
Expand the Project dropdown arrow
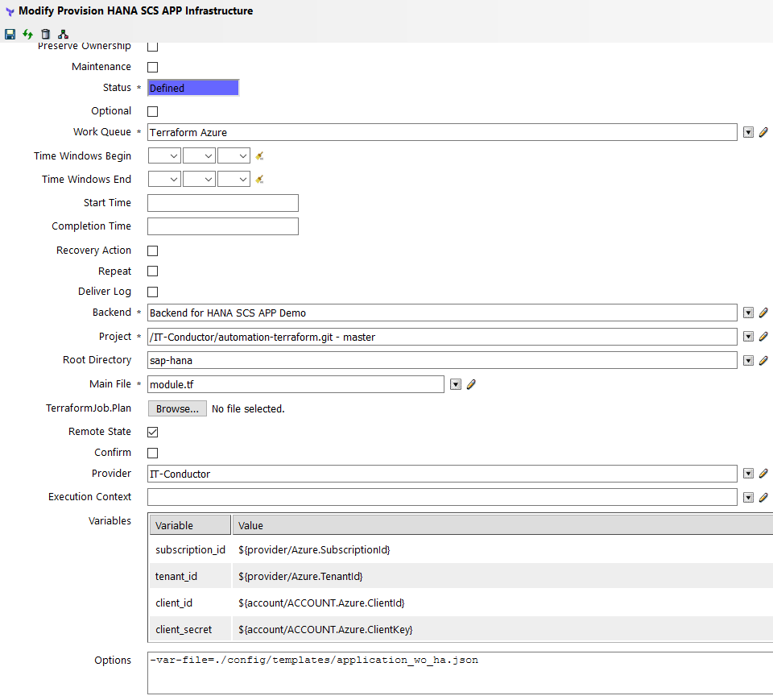pyautogui.click(x=748, y=337)
